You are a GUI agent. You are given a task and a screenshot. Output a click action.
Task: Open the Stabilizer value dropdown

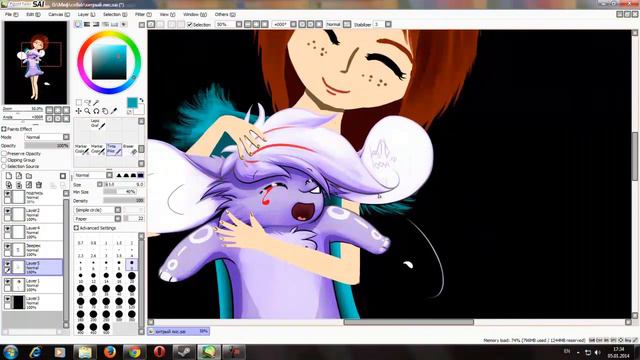click(388, 24)
